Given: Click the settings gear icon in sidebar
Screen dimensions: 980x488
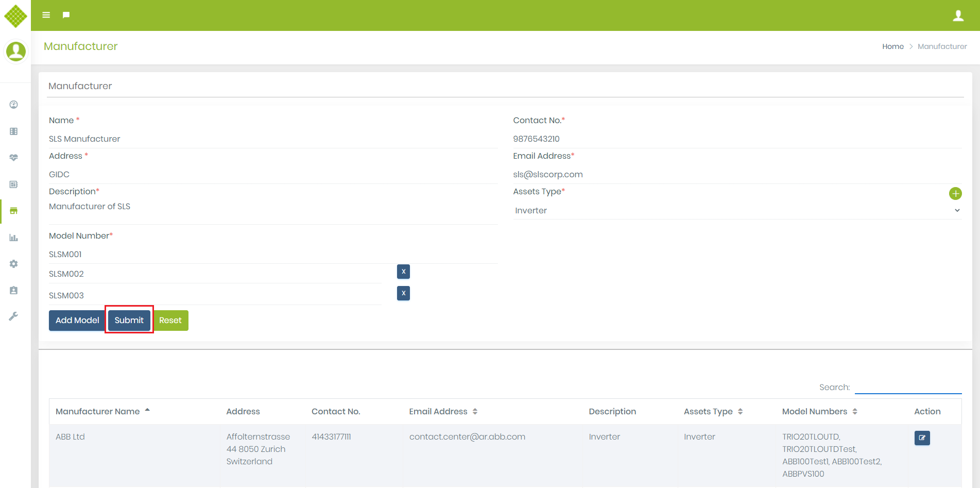Looking at the screenshot, I should [x=14, y=264].
